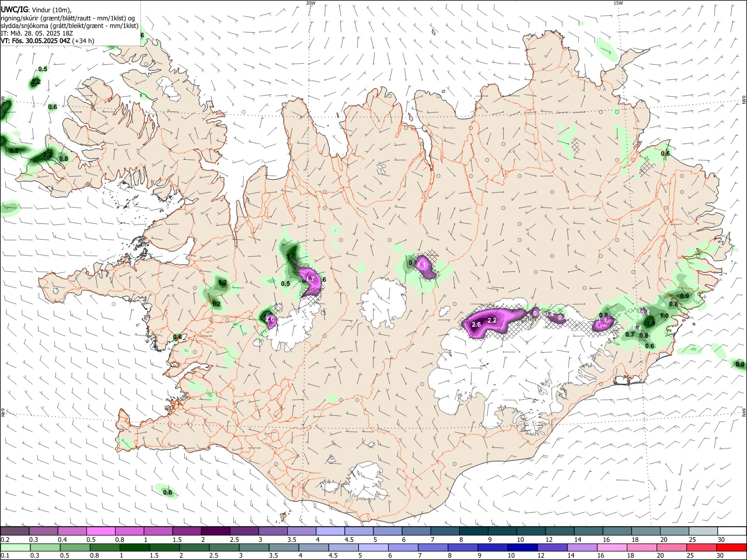Click the 0.7 precipitation value in the southeast
The height and width of the screenshot is (560, 747).
[630, 334]
